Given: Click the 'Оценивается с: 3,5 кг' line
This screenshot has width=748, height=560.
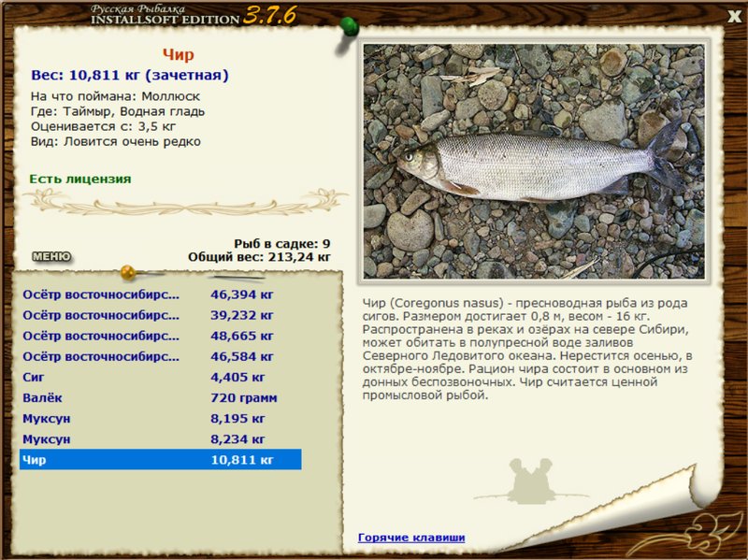Looking at the screenshot, I should [104, 127].
